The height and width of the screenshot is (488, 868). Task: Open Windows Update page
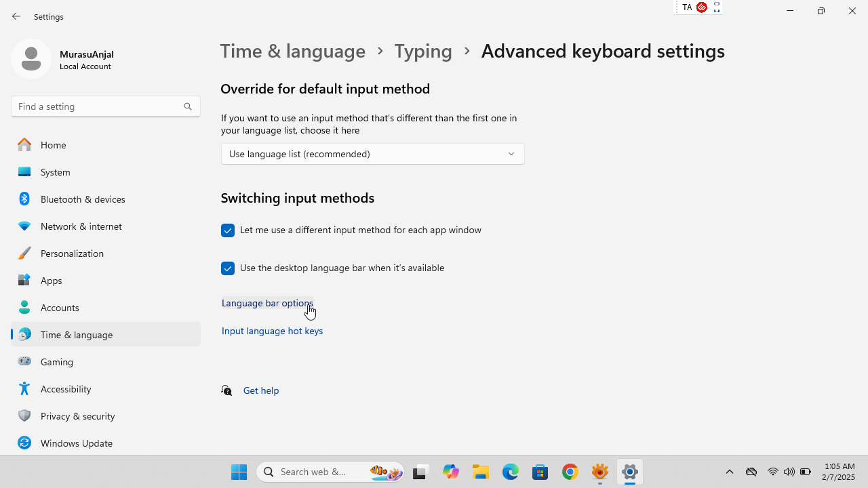coord(76,443)
